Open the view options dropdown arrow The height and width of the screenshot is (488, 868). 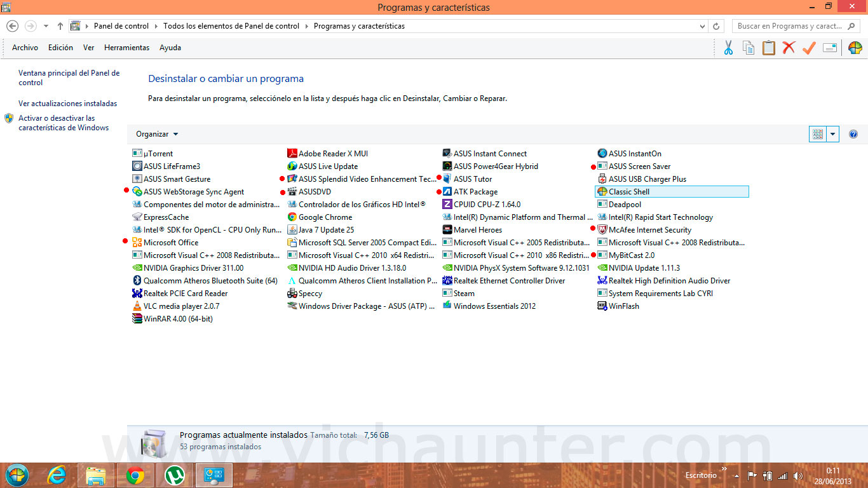(833, 134)
